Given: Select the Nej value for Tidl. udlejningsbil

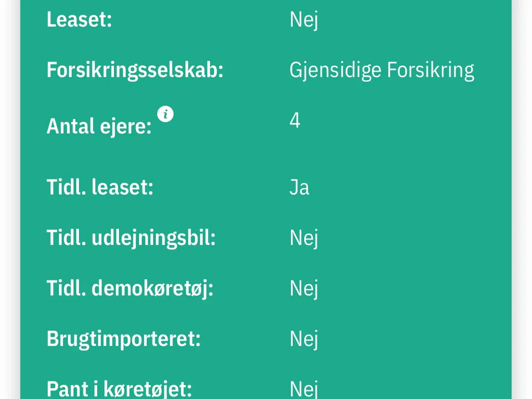Looking at the screenshot, I should [x=304, y=238].
